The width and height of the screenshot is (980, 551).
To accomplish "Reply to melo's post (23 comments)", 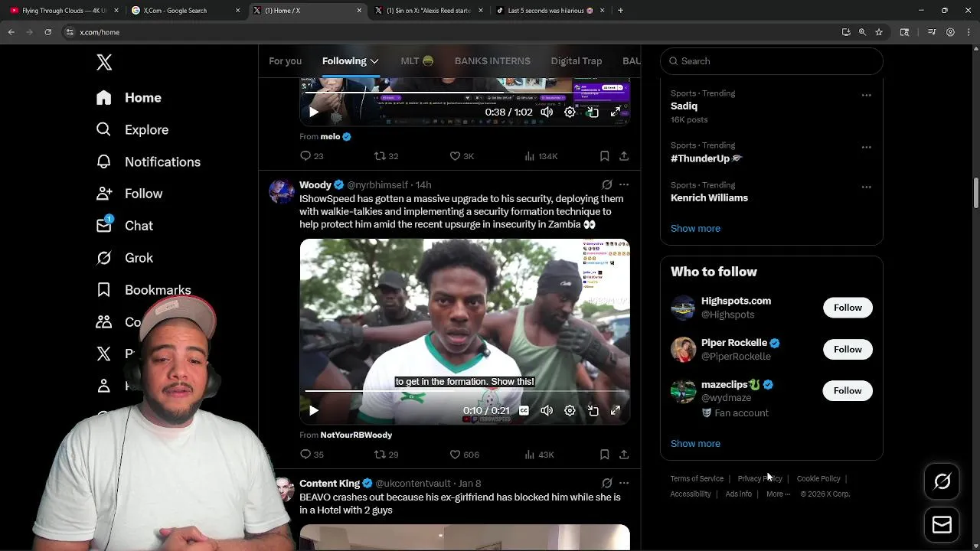I will click(x=312, y=156).
